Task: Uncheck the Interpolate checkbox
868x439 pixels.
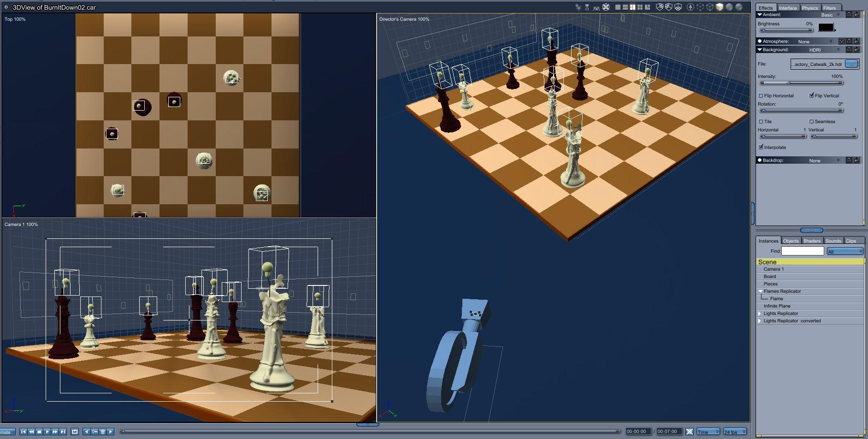Action: 761,147
